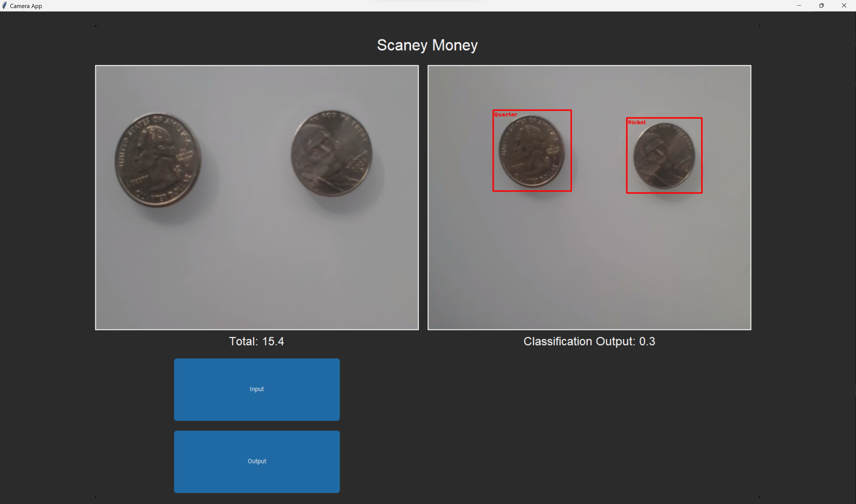
Task: Close the Camera App window
Action: click(x=844, y=6)
